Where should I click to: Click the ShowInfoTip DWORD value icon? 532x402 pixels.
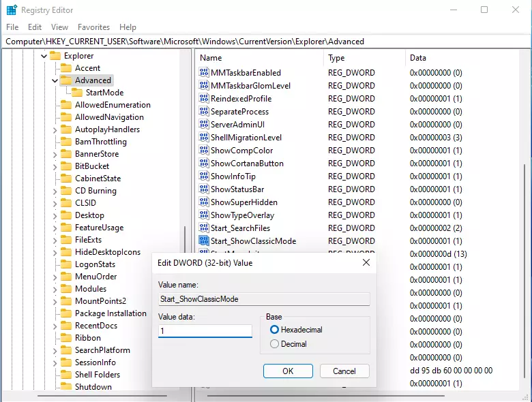pyautogui.click(x=203, y=176)
